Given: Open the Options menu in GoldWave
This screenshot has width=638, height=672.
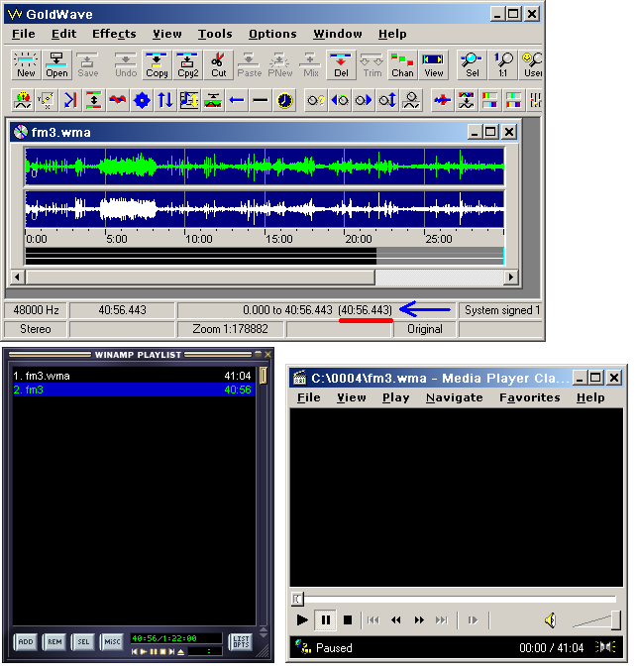Looking at the screenshot, I should 272,34.
